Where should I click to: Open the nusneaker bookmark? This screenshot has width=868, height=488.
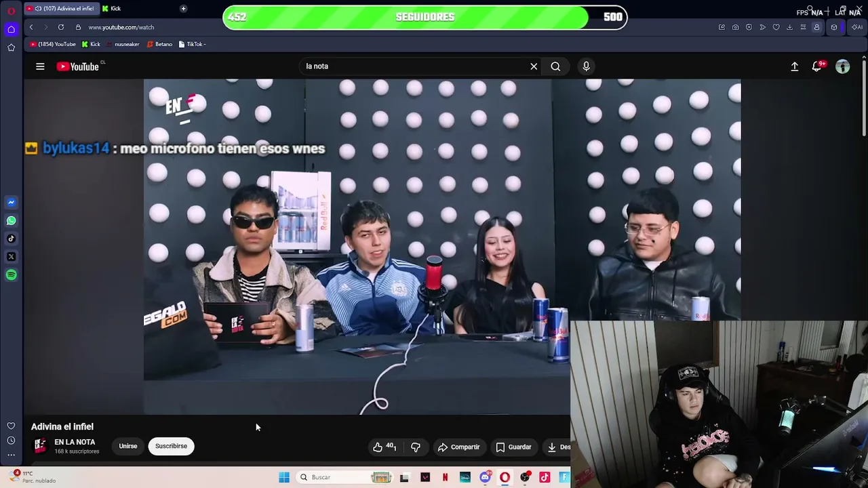pos(123,44)
